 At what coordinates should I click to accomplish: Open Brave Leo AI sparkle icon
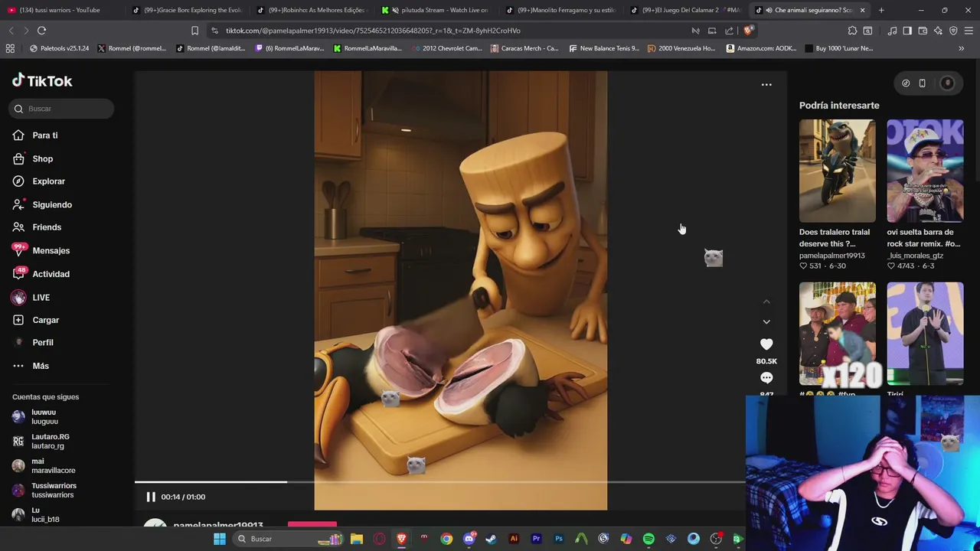coord(938,31)
